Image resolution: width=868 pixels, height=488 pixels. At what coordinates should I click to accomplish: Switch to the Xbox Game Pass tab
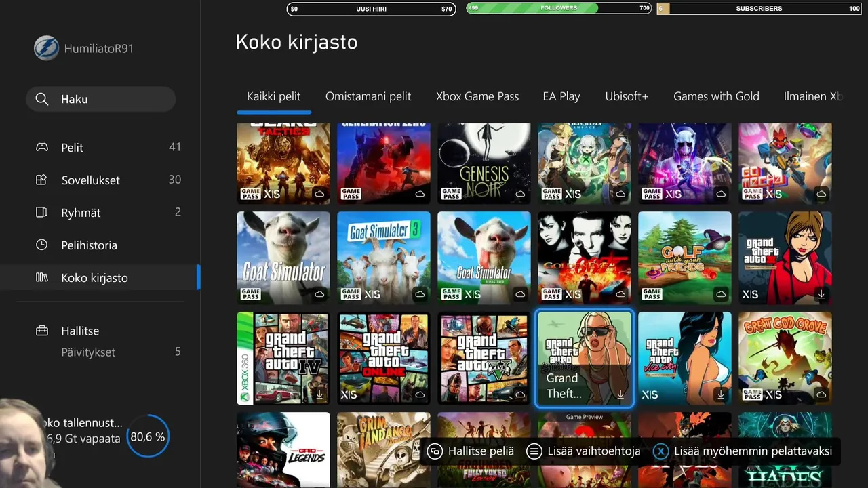477,96
